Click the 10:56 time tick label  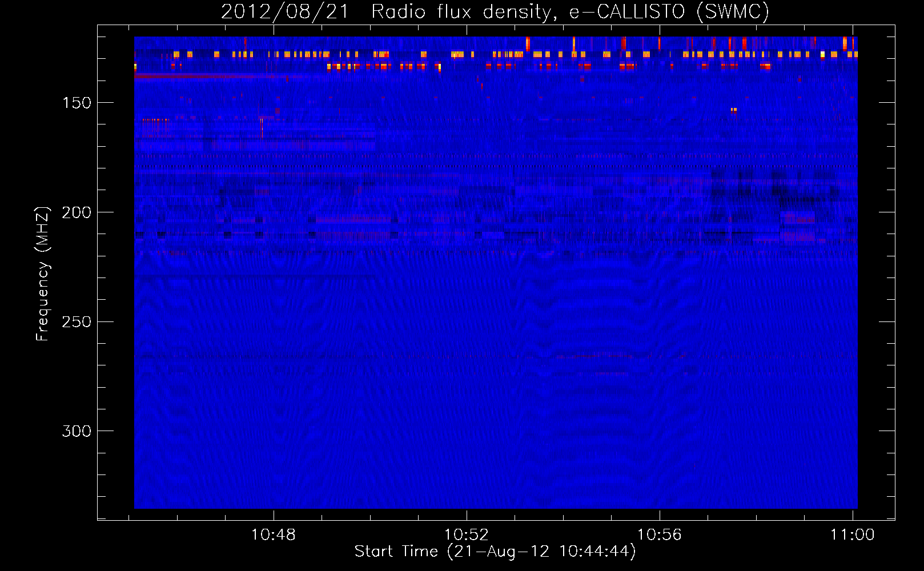[660, 534]
